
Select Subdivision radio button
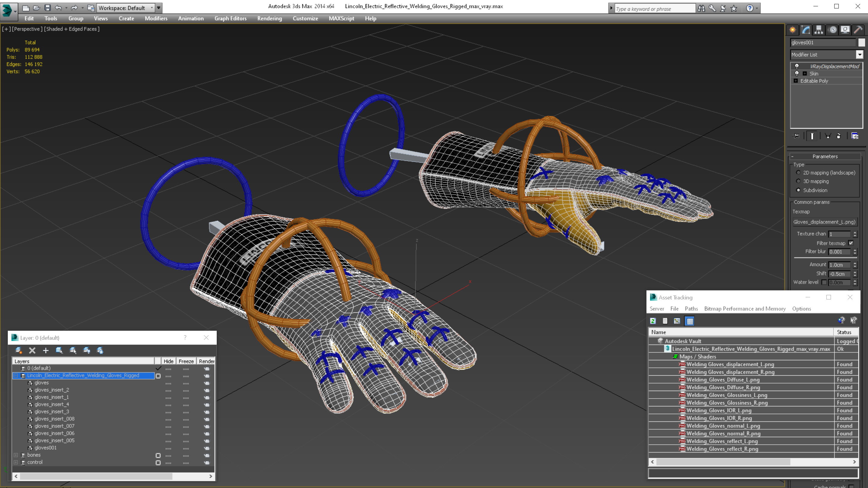click(x=798, y=190)
